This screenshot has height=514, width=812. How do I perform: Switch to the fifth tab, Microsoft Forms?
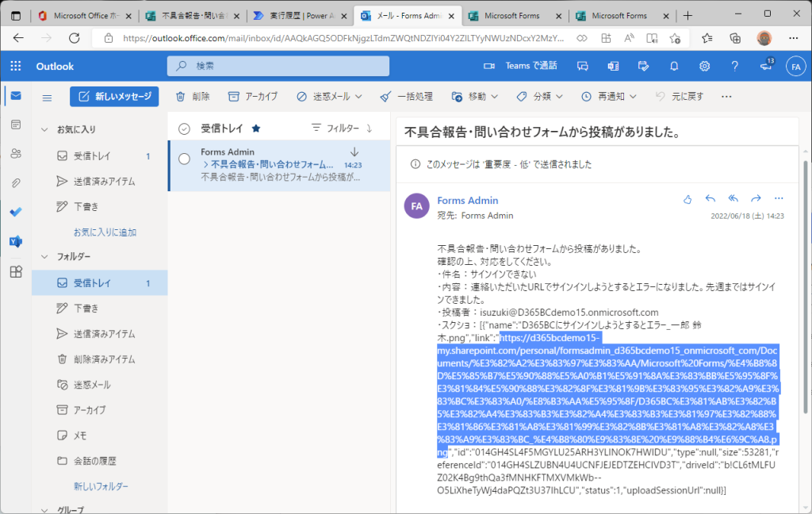[x=515, y=16]
